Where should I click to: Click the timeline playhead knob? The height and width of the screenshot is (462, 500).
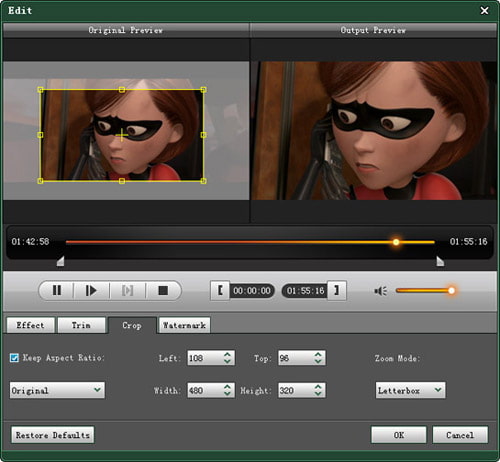click(x=396, y=242)
